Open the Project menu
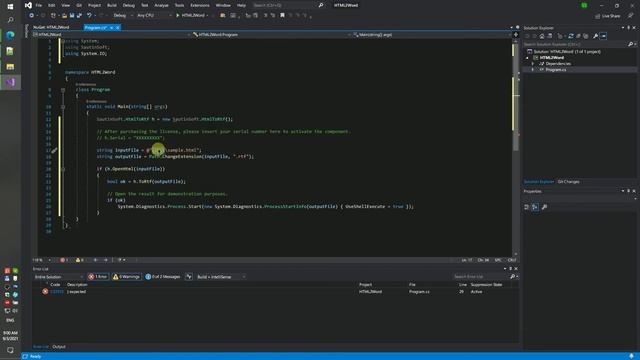 (x=94, y=5)
